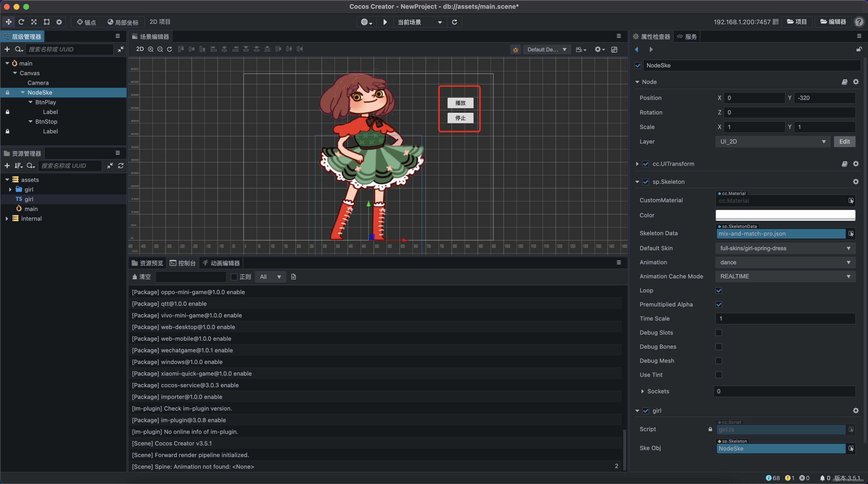Expand the Sockets property section
This screenshot has width=868, height=484.
click(642, 391)
